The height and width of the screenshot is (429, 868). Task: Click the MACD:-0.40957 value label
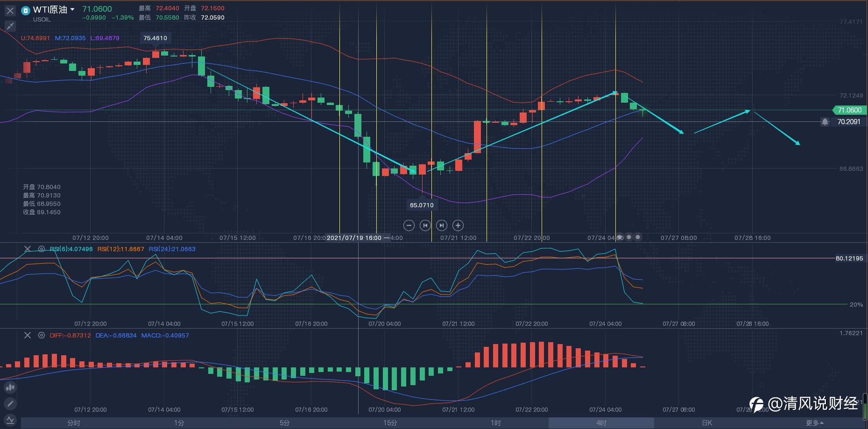[165, 335]
